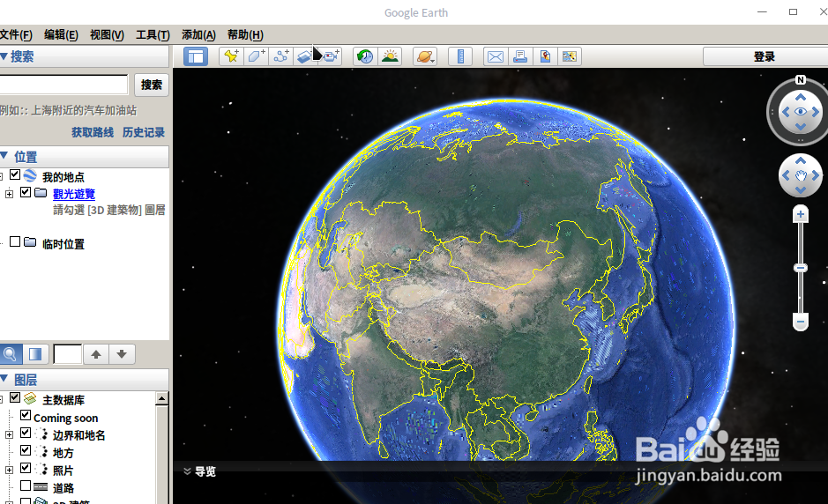Image resolution: width=828 pixels, height=504 pixels.
Task: Select the Add Polygon tool
Action: coord(256,56)
